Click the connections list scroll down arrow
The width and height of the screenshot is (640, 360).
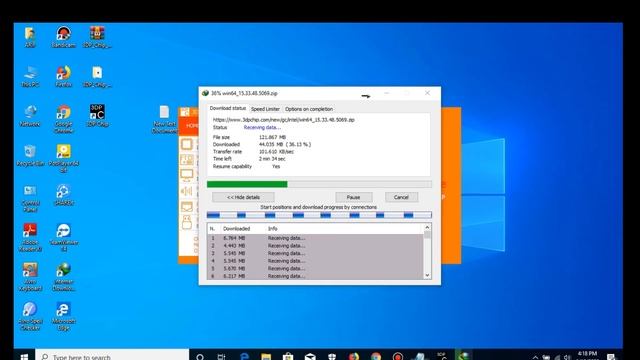click(x=427, y=275)
